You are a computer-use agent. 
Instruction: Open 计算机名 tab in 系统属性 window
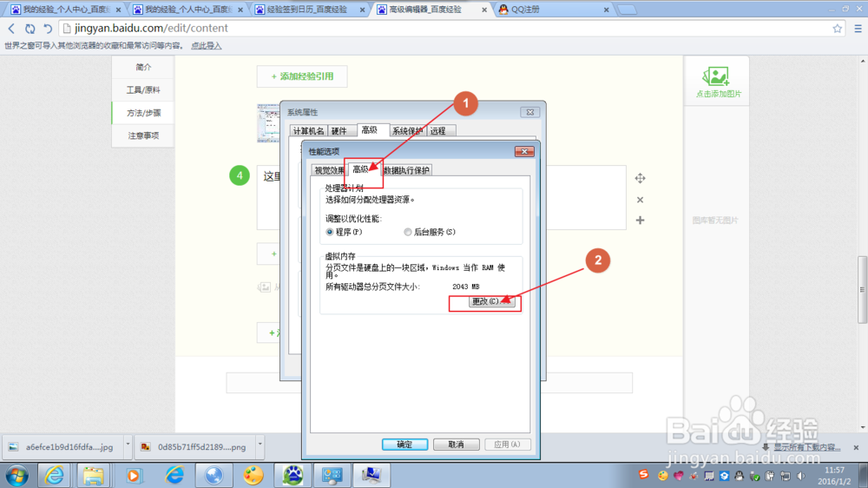coord(308,131)
